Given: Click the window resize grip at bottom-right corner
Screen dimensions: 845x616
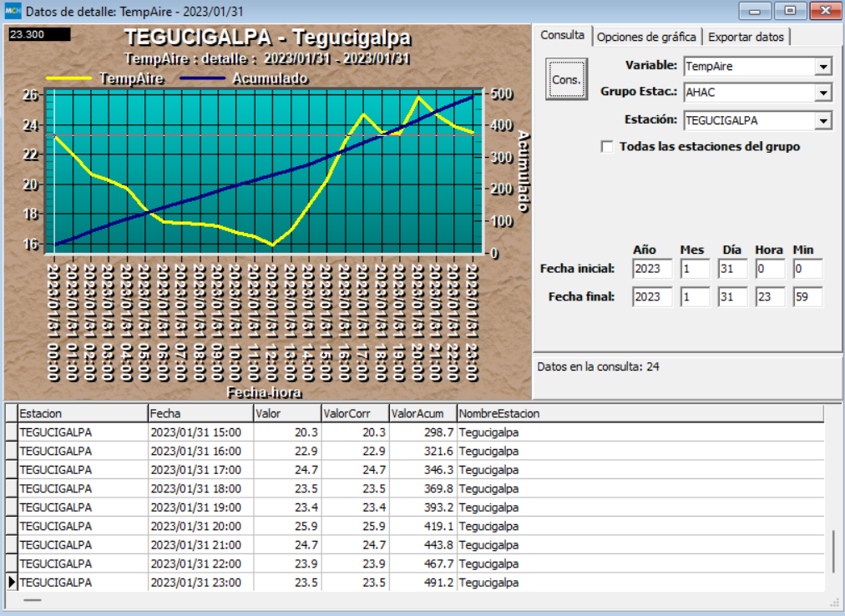Looking at the screenshot, I should pos(837,603).
